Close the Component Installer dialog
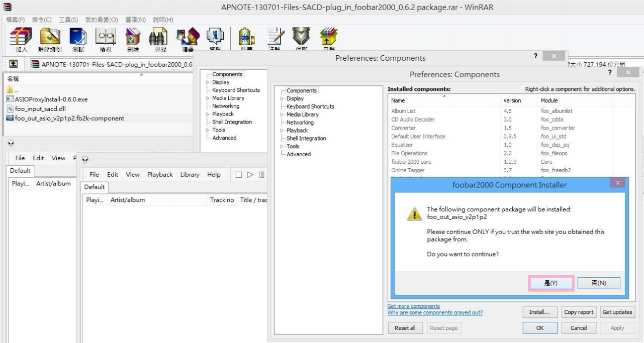644x343 pixels. pyautogui.click(x=617, y=183)
